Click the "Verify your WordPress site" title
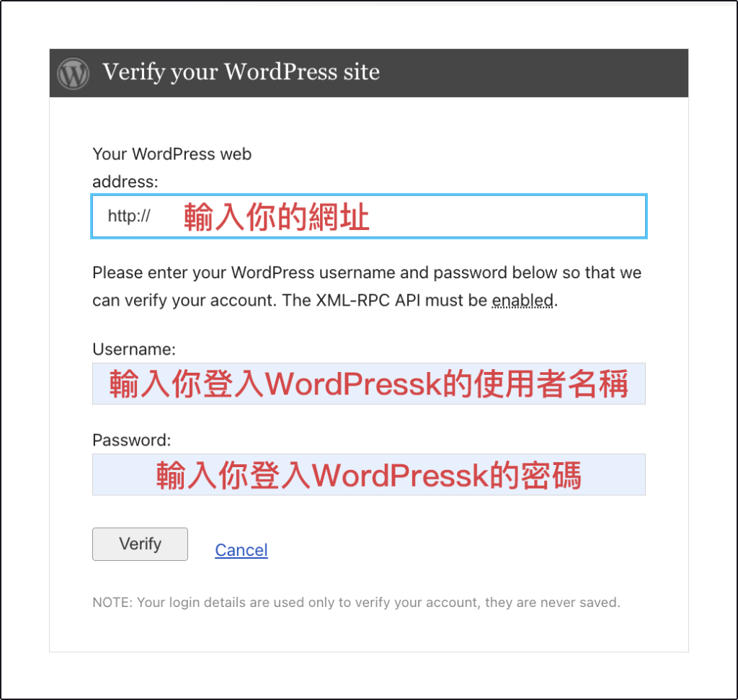This screenshot has width=738, height=700. 241,72
